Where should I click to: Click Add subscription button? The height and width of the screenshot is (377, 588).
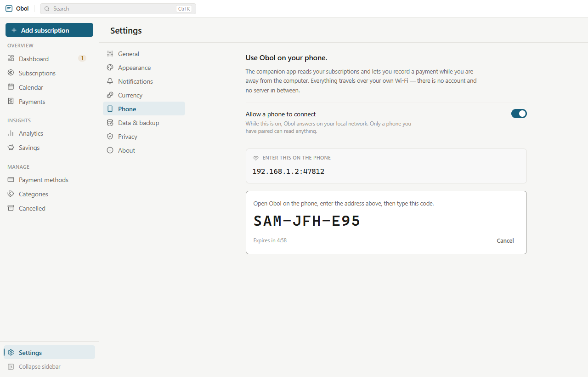[49, 30]
